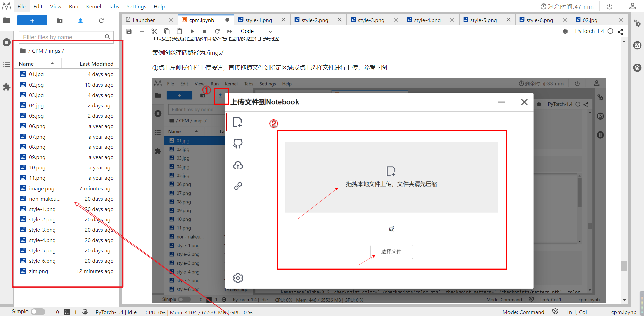Screen dimensions: 644x316
Task: Restart kernel and run all cells
Action: click(x=230, y=31)
